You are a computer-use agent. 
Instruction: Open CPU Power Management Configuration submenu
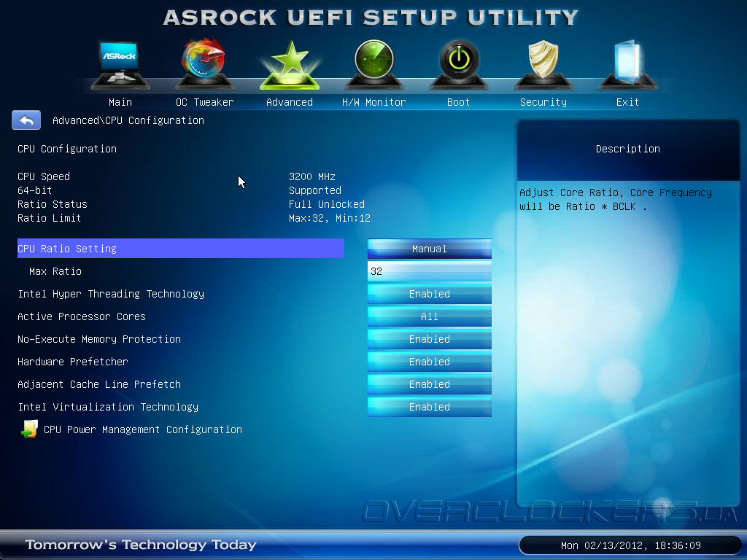(142, 429)
